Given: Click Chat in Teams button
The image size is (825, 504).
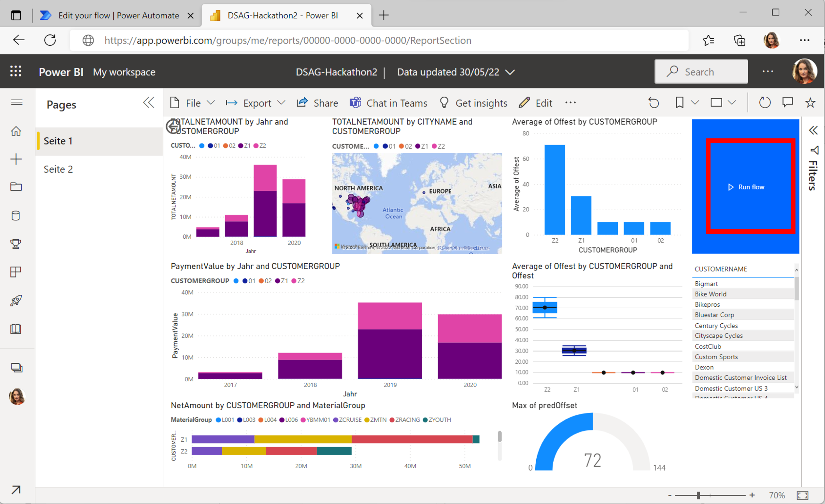Looking at the screenshot, I should [389, 103].
